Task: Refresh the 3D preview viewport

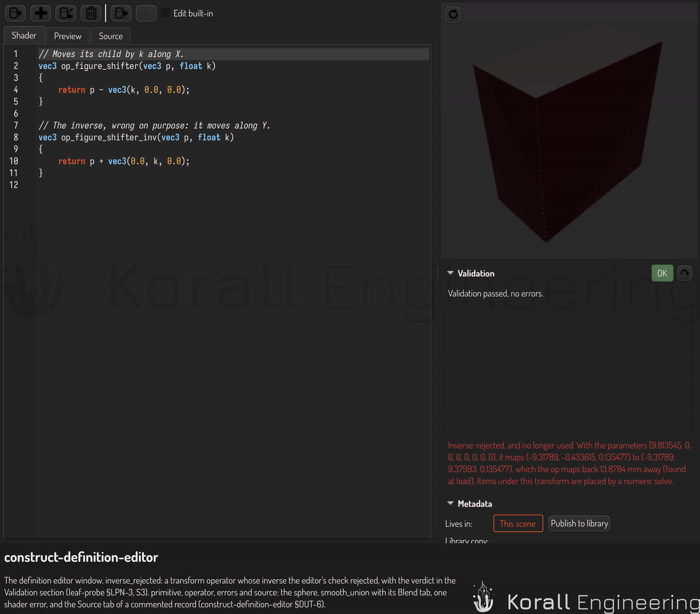Action: pos(453,14)
